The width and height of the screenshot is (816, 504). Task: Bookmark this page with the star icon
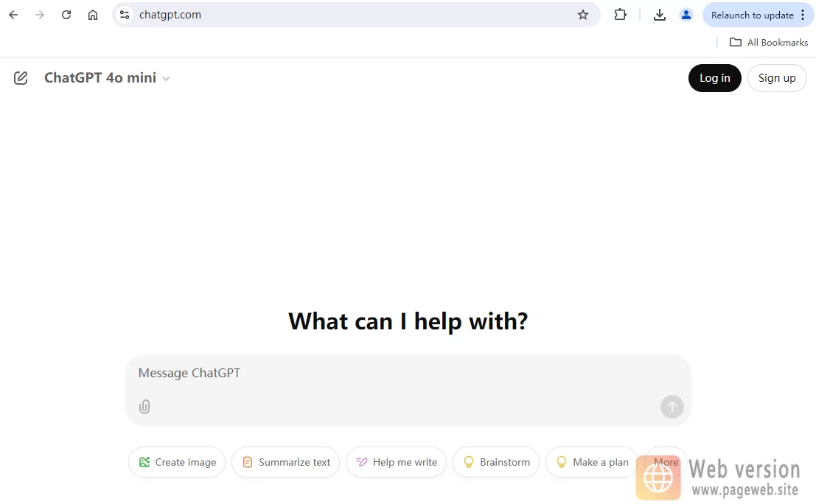click(583, 15)
